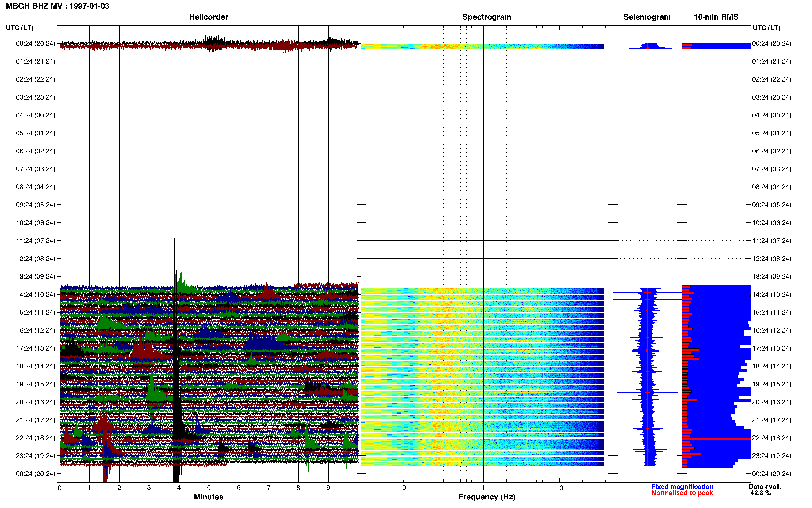Click the top spectrogram strip at 00:24
The height and width of the screenshot is (508, 812).
482,46
